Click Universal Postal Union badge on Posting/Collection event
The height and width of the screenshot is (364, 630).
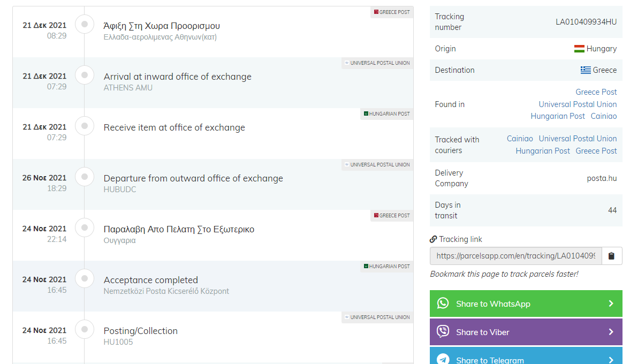coord(377,317)
